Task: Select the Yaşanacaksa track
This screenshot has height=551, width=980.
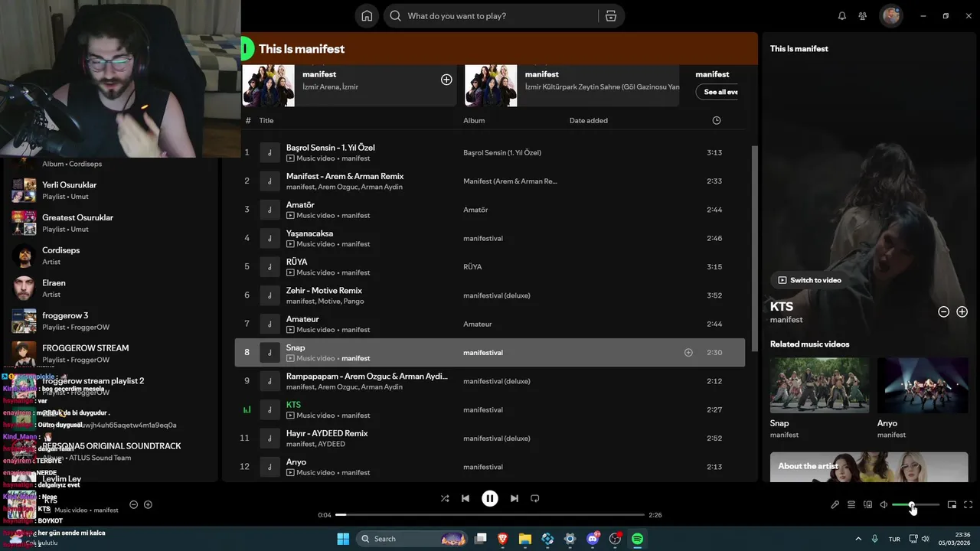Action: [490, 238]
